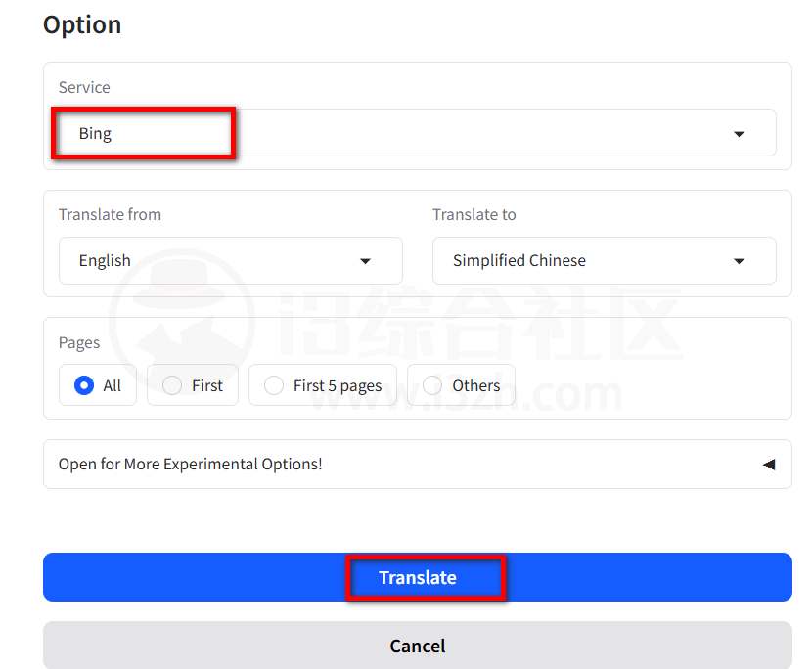
Task: Open the English source language dropdown
Action: (x=215, y=261)
